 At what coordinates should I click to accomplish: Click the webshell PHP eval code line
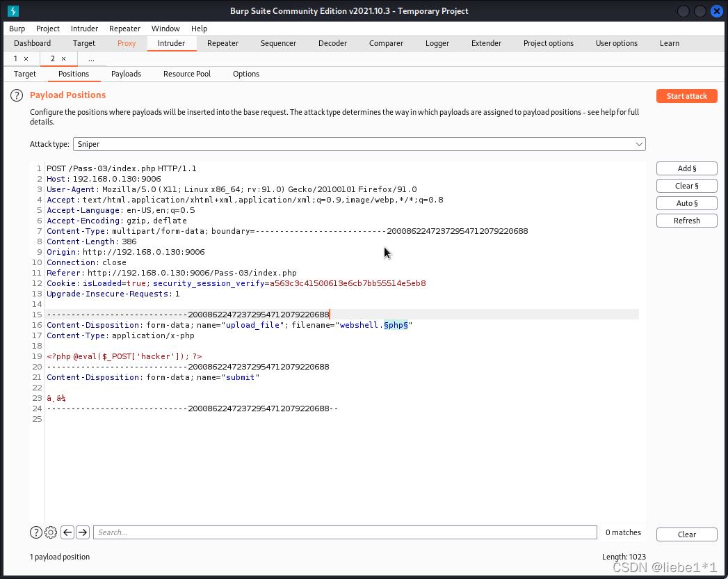pos(124,356)
